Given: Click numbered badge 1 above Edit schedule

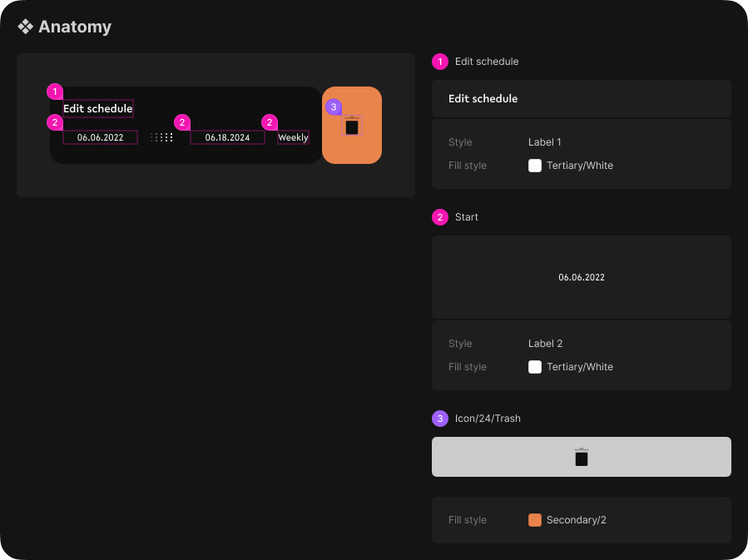Looking at the screenshot, I should pyautogui.click(x=55, y=92).
